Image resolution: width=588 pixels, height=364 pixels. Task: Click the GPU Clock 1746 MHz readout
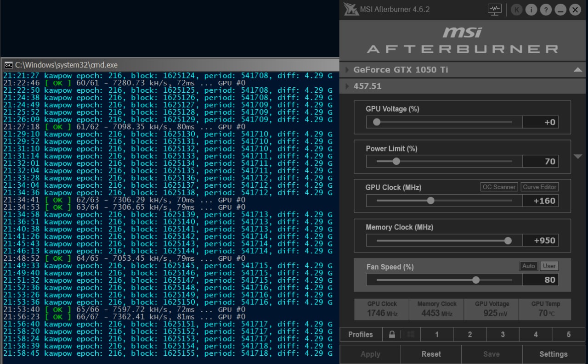[382, 309]
